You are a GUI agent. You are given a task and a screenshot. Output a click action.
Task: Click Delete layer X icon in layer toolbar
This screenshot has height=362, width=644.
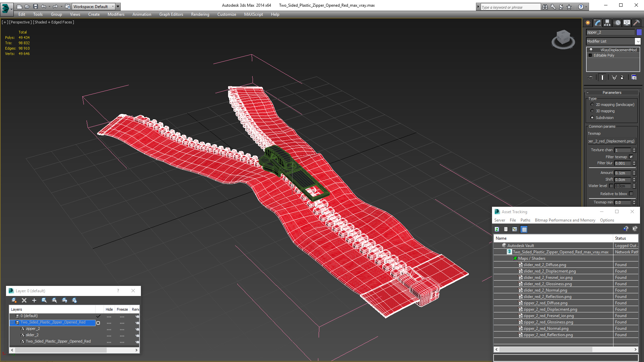[x=24, y=300]
